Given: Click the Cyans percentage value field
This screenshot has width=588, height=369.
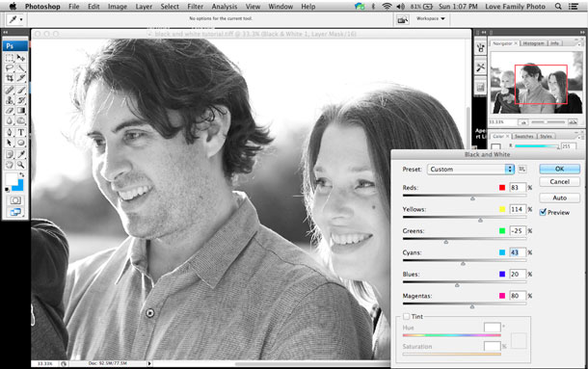Looking at the screenshot, I should click(x=518, y=252).
